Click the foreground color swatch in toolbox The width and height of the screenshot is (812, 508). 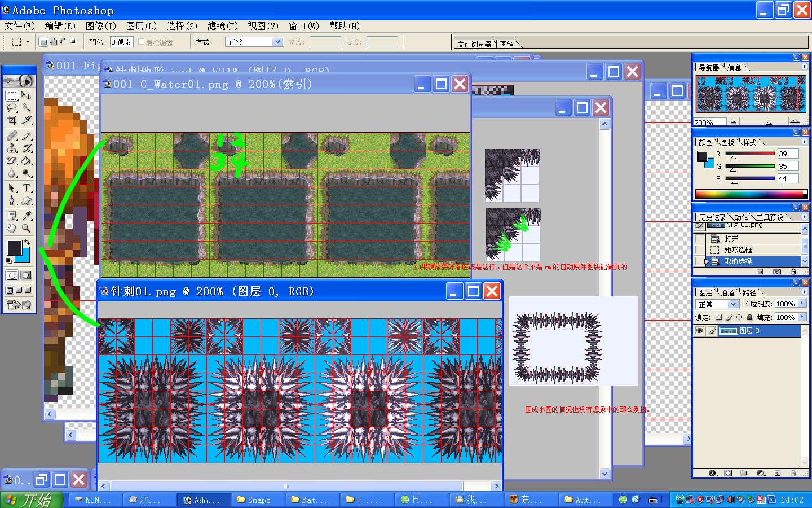14,247
